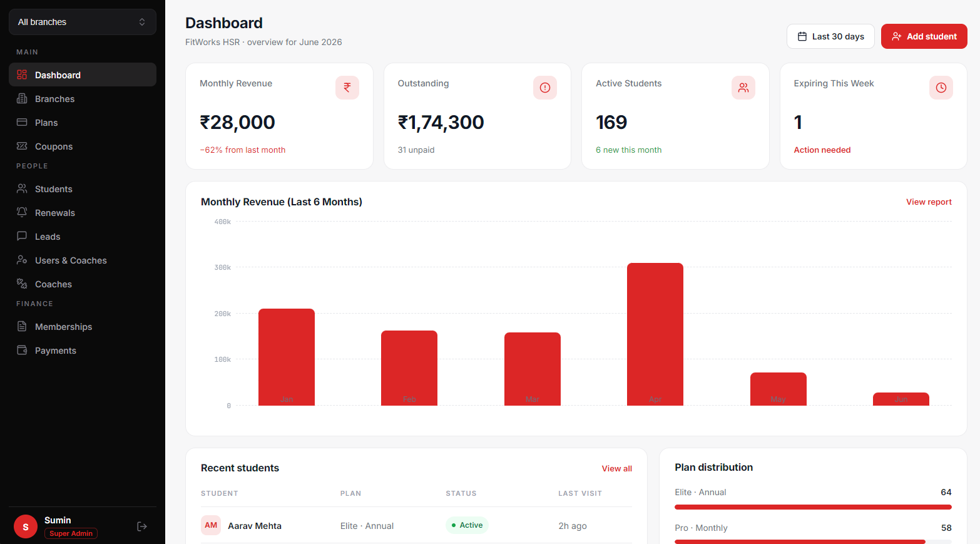Viewport: 980px width, 544px height.
Task: Click View all recent students link
Action: [x=617, y=468]
